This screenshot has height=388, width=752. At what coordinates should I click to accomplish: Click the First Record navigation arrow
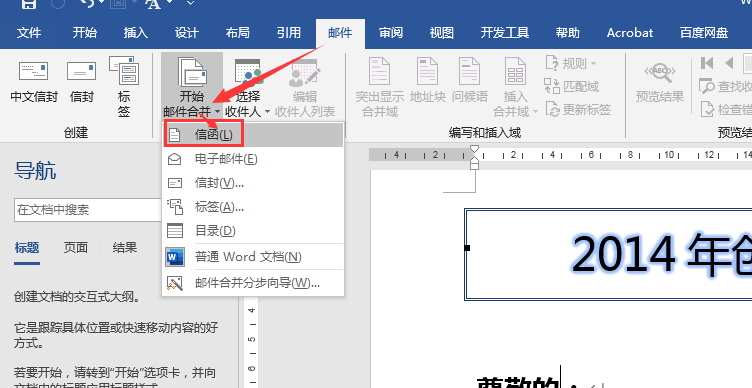pyautogui.click(x=706, y=63)
